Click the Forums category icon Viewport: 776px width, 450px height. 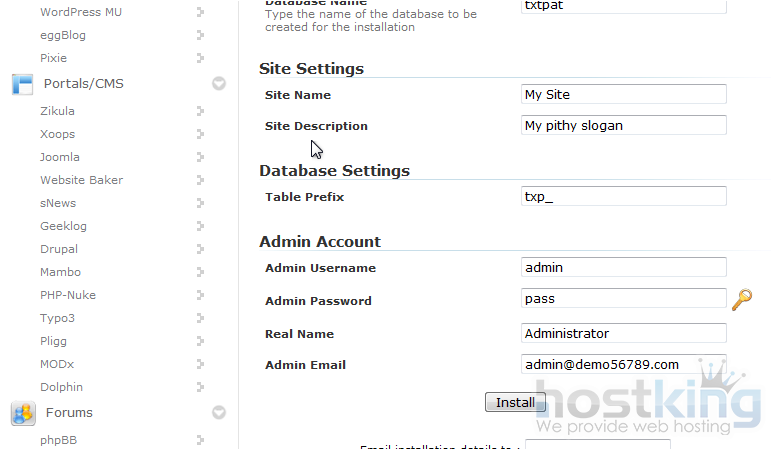[x=22, y=413]
